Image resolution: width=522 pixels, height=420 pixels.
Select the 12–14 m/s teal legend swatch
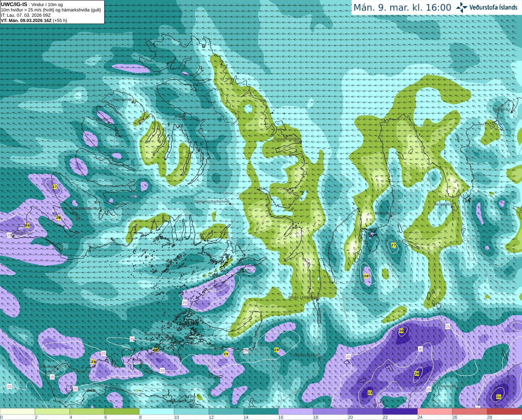tap(226, 411)
